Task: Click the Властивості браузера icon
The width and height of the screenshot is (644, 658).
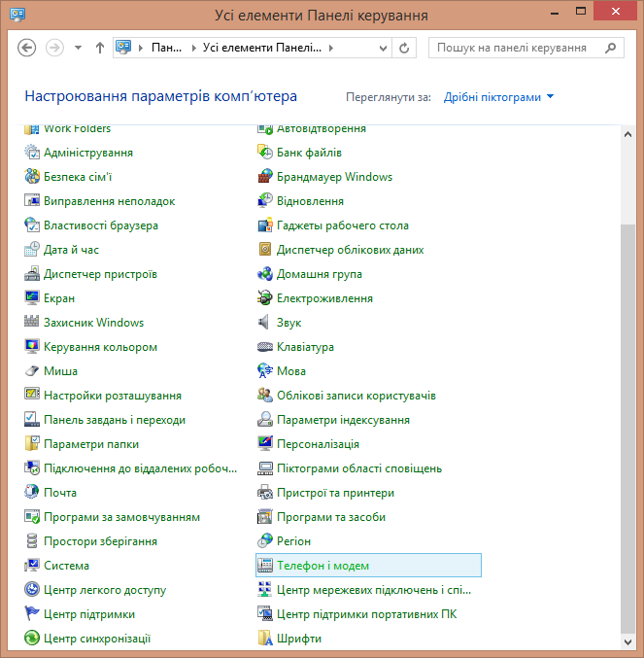Action: [x=32, y=225]
